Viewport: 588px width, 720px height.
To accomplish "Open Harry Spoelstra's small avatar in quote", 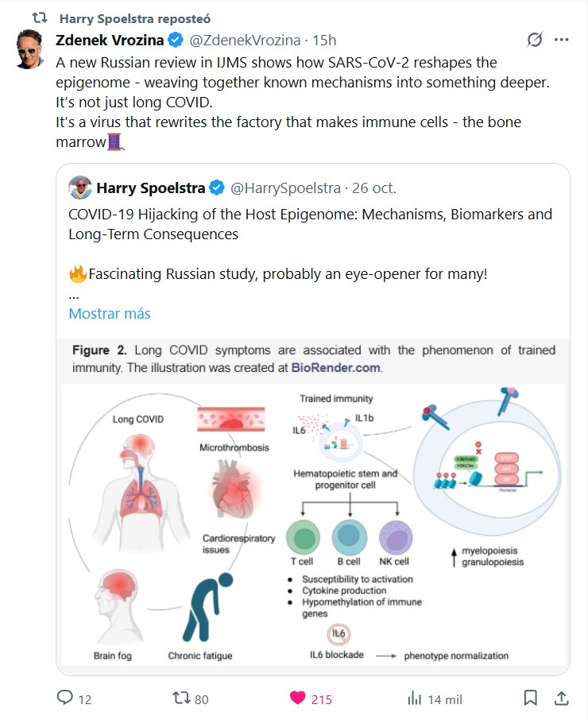I will pyautogui.click(x=80, y=188).
